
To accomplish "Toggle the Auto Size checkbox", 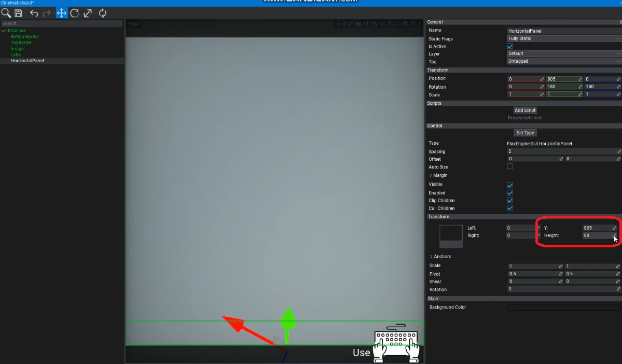I will (510, 166).
